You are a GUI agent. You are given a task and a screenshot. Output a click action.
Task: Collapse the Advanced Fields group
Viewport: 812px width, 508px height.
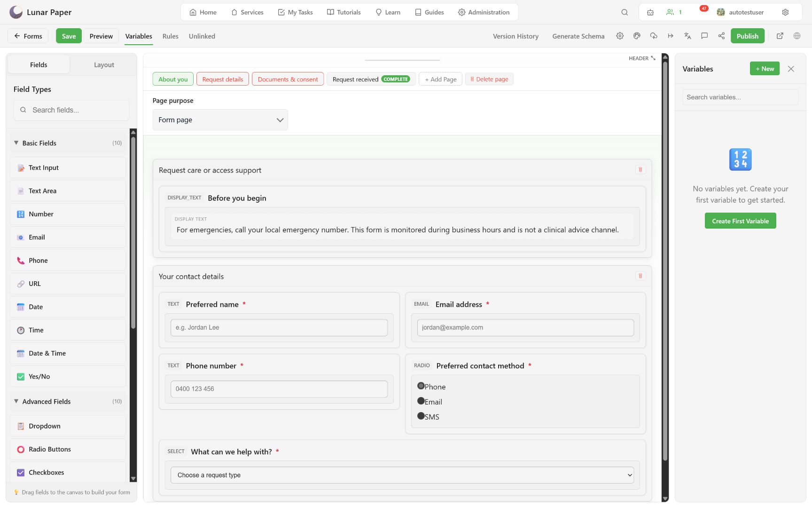(x=68, y=401)
